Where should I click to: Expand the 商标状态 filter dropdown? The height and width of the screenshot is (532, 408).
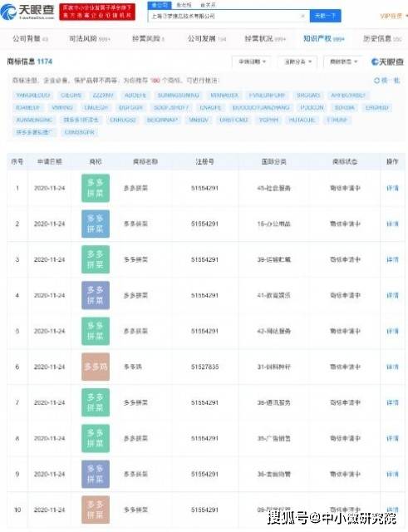(343, 62)
